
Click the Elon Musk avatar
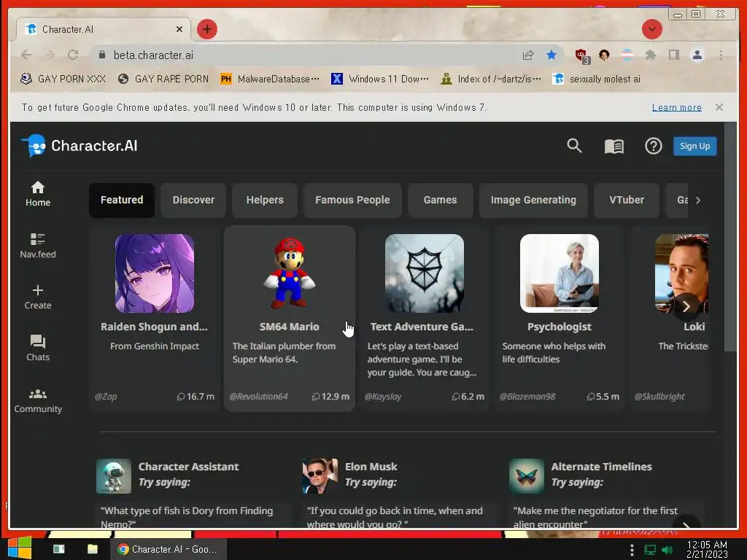pyautogui.click(x=320, y=475)
